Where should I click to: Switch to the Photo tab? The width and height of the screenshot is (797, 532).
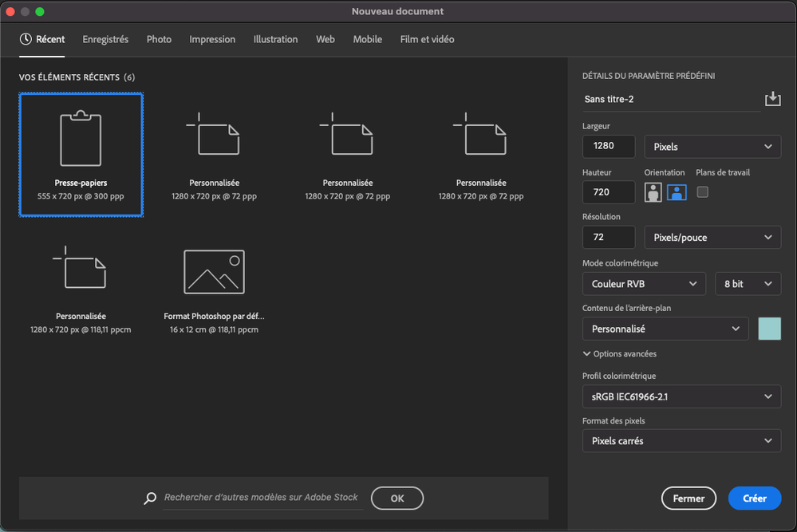pos(159,39)
